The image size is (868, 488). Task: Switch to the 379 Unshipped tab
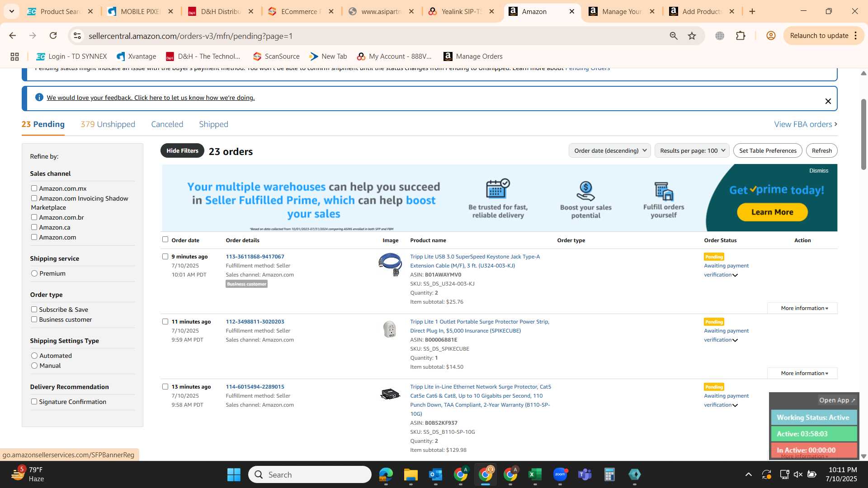(108, 124)
